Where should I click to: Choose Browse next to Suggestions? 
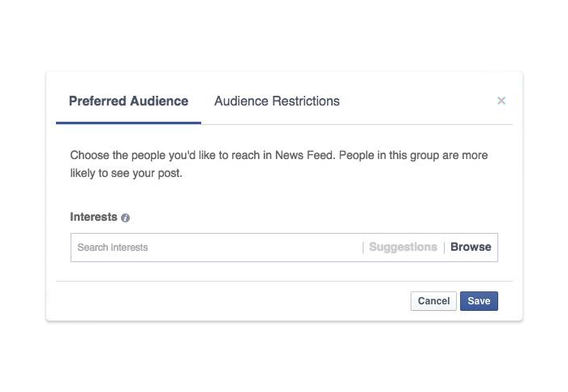click(x=471, y=247)
